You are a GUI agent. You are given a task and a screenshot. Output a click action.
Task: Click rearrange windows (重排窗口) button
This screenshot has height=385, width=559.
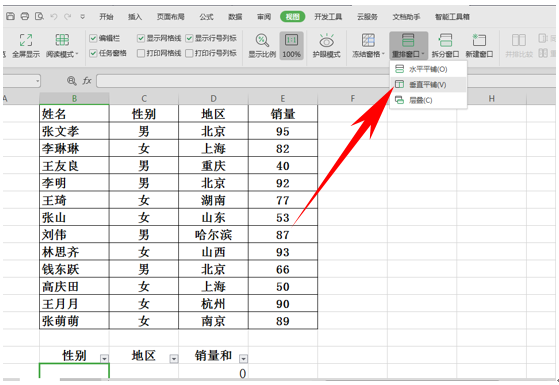[409, 46]
